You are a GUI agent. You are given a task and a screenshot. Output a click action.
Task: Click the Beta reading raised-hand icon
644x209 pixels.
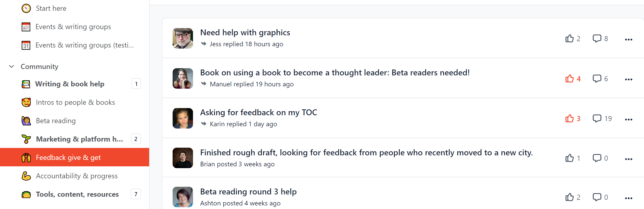[26, 121]
